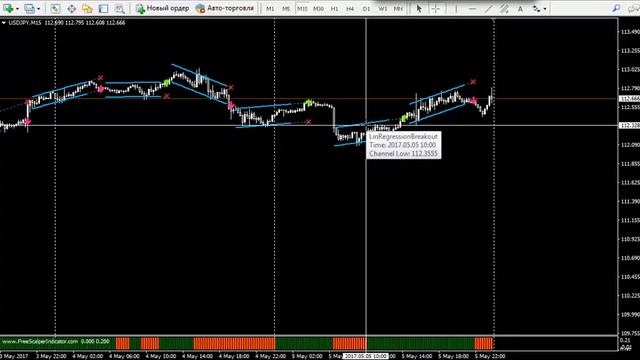Image resolution: width=640 pixels, height=360 pixels.
Task: Click the 5 May 18:00 time axis label
Action: pyautogui.click(x=453, y=356)
